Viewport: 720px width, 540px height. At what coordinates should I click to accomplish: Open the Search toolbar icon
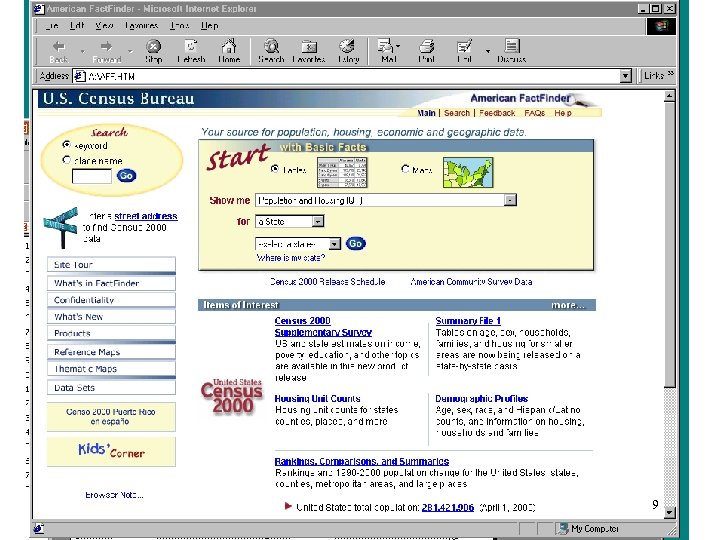271,46
